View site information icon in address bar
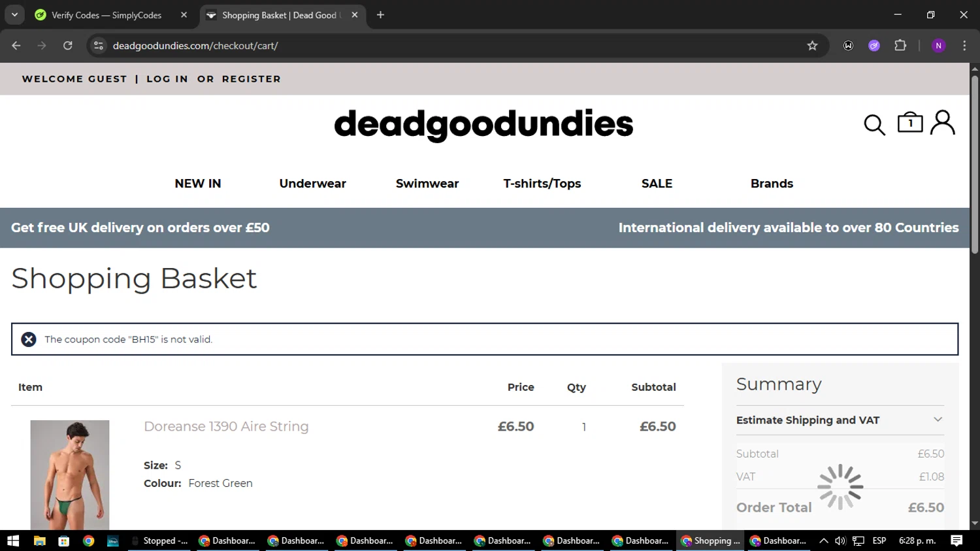The height and width of the screenshot is (551, 980). click(99, 46)
